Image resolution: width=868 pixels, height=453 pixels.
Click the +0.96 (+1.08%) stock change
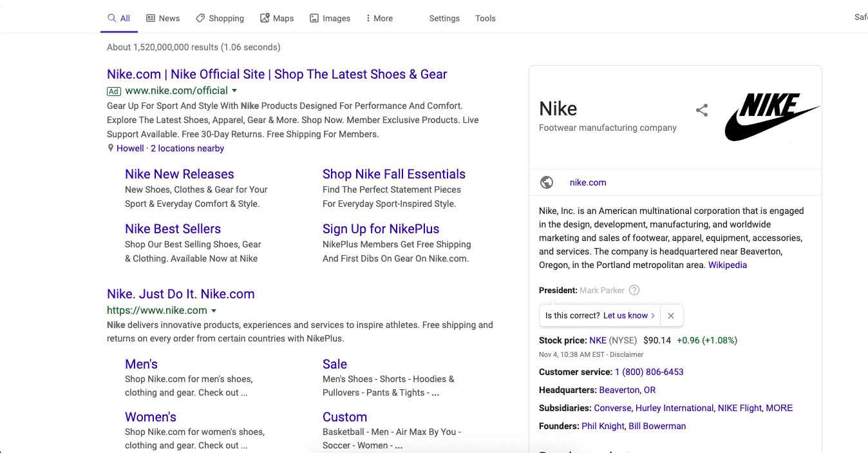point(707,340)
